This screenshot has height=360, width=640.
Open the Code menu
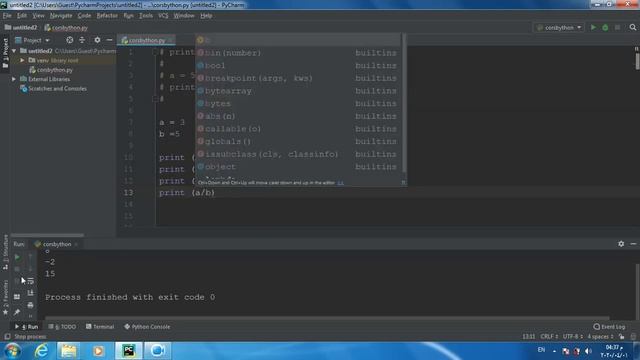point(84,16)
